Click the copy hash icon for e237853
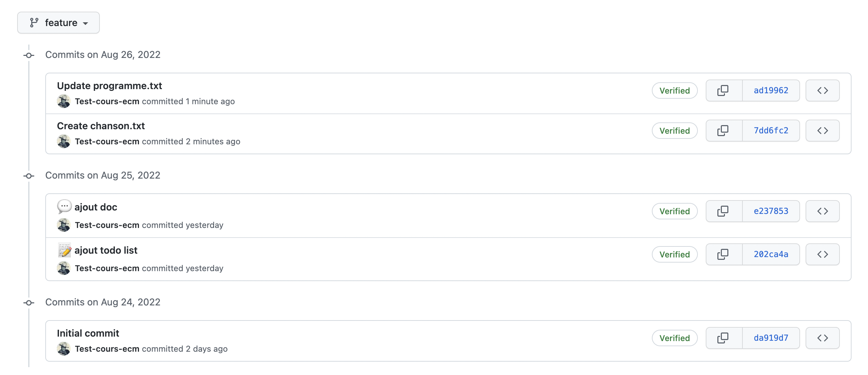 click(723, 211)
